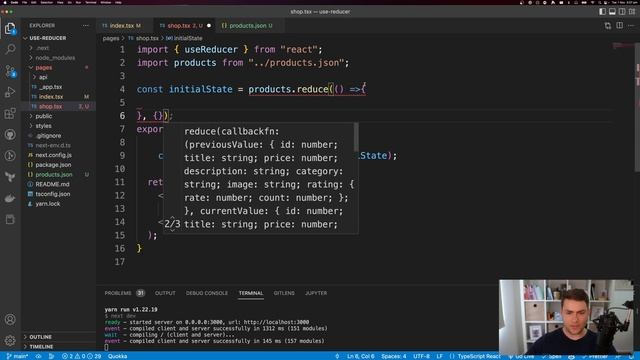This screenshot has height=360, width=640.
Task: Toggle bottom panel layout icon
Action: 612,11
